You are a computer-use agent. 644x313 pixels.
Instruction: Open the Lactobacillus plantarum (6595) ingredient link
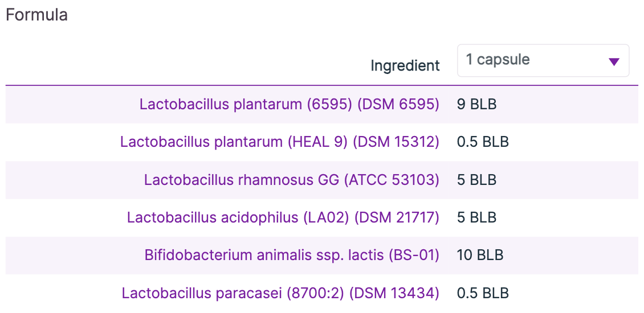pos(289,104)
